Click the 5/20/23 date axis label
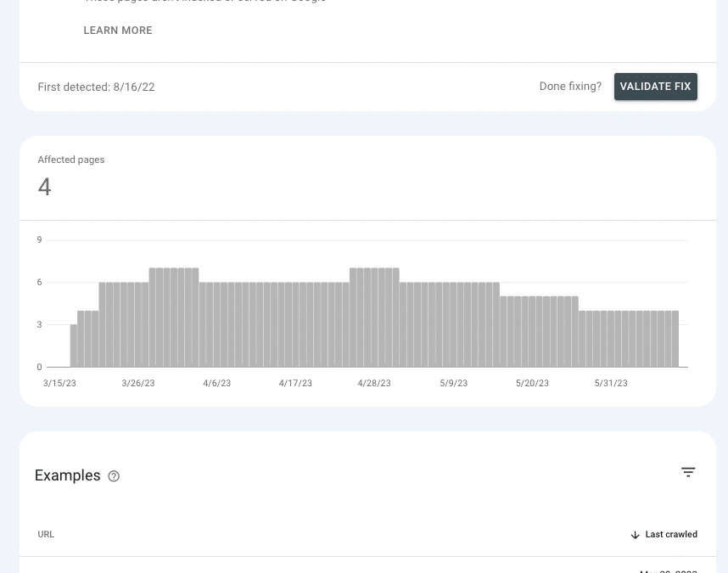 (532, 383)
